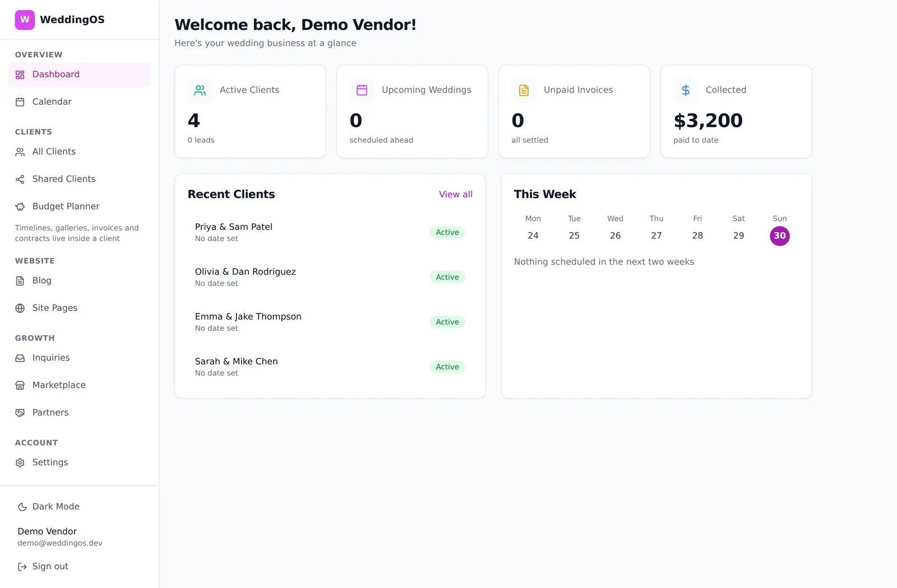This screenshot has width=897, height=588.
Task: Click the Blog document icon
Action: (x=20, y=281)
